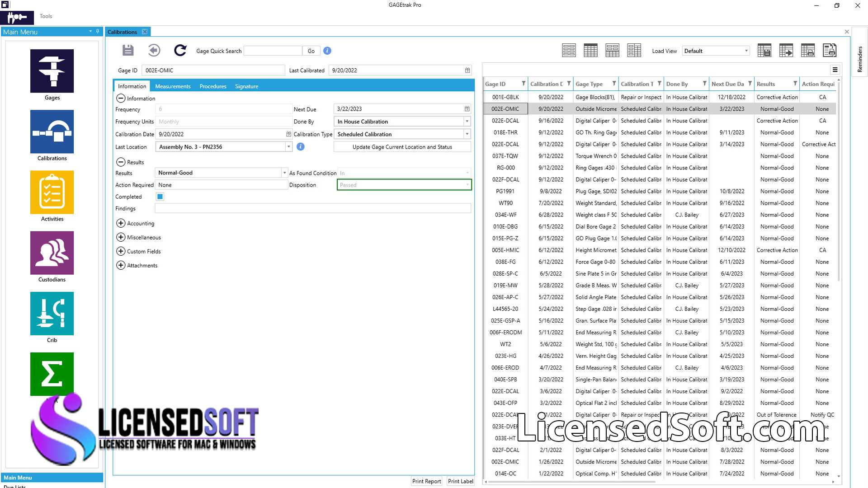Open the Results dropdown
Viewport: 868px width, 488px height.
coord(284,173)
